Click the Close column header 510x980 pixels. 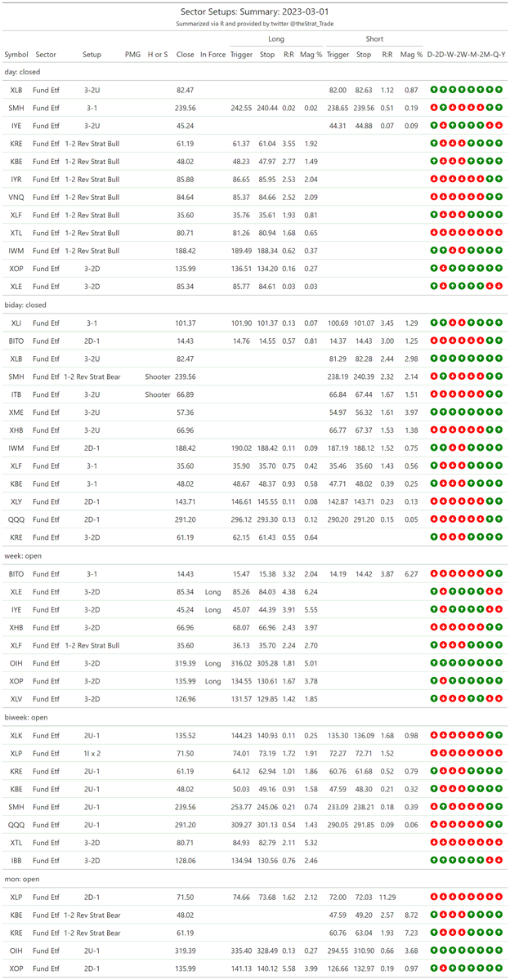(185, 55)
